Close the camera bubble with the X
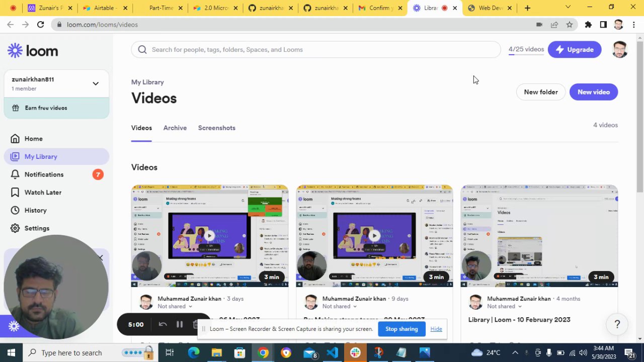This screenshot has width=644, height=362. 101,258
